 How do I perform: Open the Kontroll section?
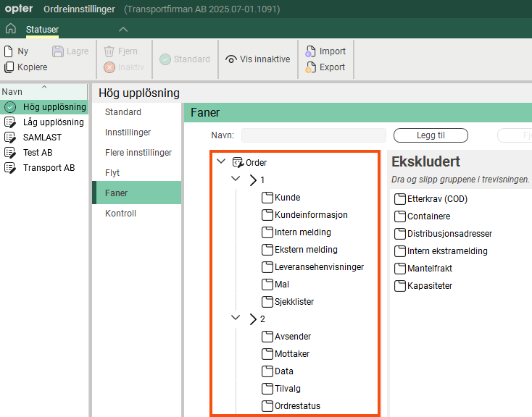click(120, 214)
